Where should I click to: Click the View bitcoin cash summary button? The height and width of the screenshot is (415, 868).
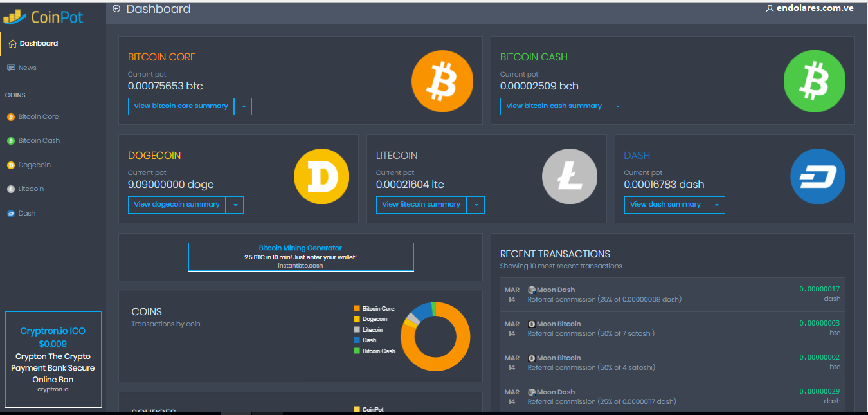point(554,106)
